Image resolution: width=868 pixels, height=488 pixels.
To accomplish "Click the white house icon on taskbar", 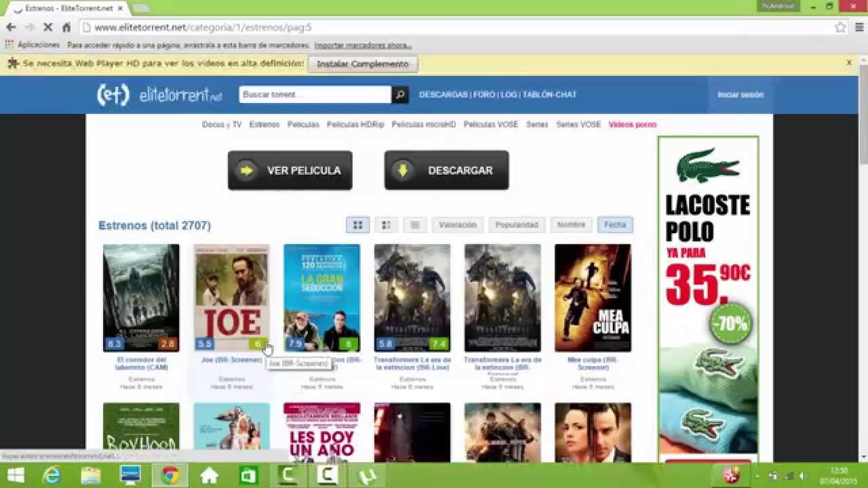I will coord(210,476).
